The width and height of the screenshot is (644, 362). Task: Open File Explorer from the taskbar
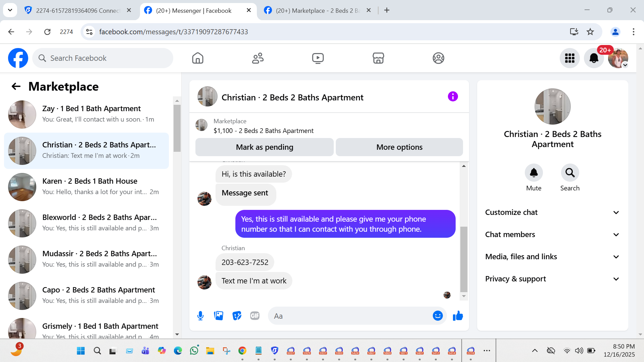click(x=210, y=351)
